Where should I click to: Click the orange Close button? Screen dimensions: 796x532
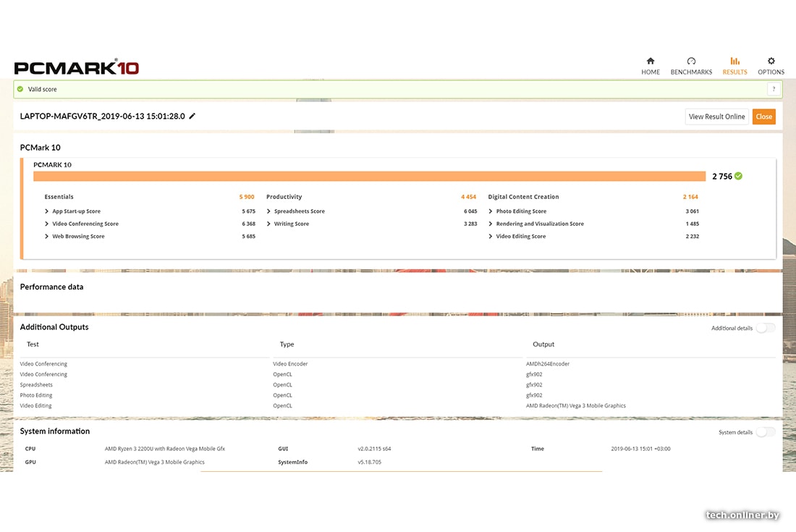(x=763, y=117)
